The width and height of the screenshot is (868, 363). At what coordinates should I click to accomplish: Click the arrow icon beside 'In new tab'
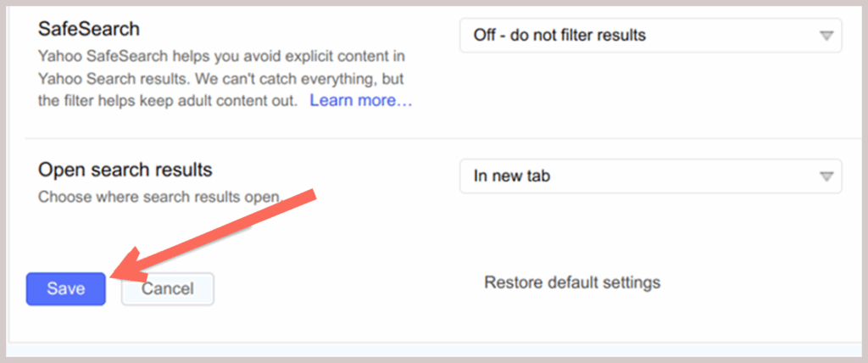[826, 176]
